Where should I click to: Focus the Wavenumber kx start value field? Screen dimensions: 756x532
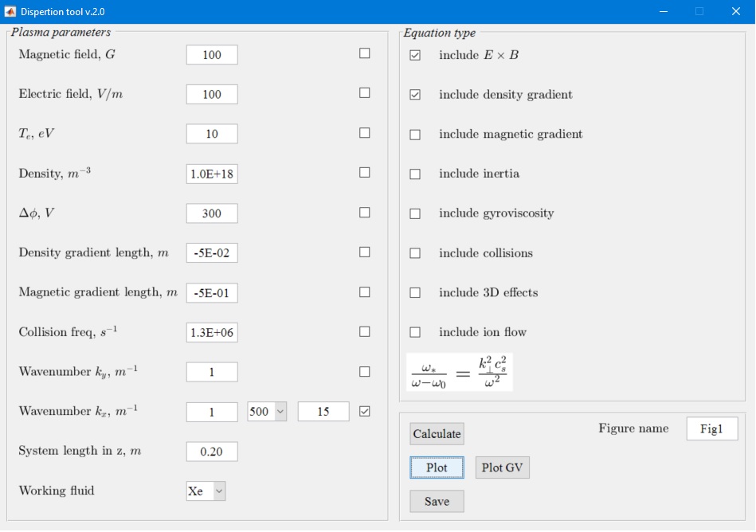(x=212, y=412)
